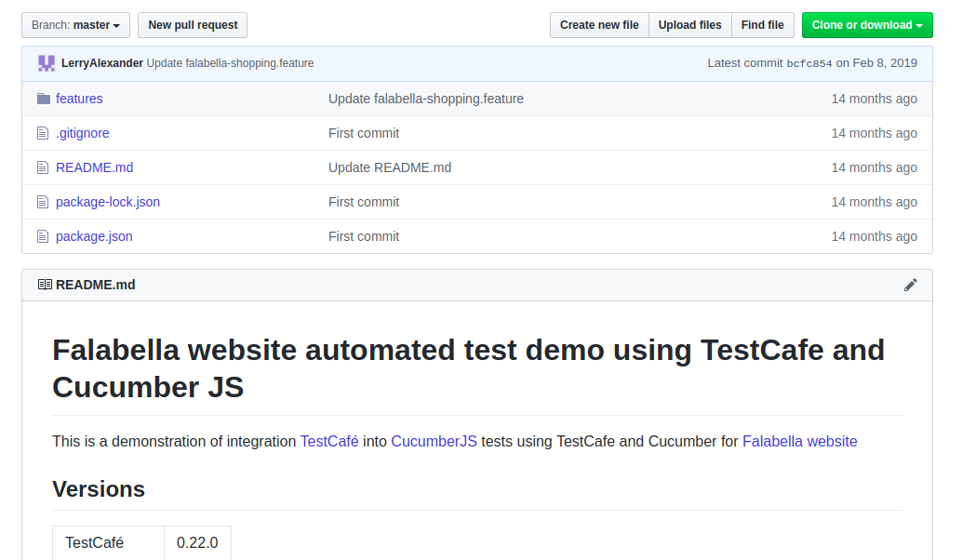Click the README.md file icon in list
Screen dimensions: 976x560
coord(43,167)
